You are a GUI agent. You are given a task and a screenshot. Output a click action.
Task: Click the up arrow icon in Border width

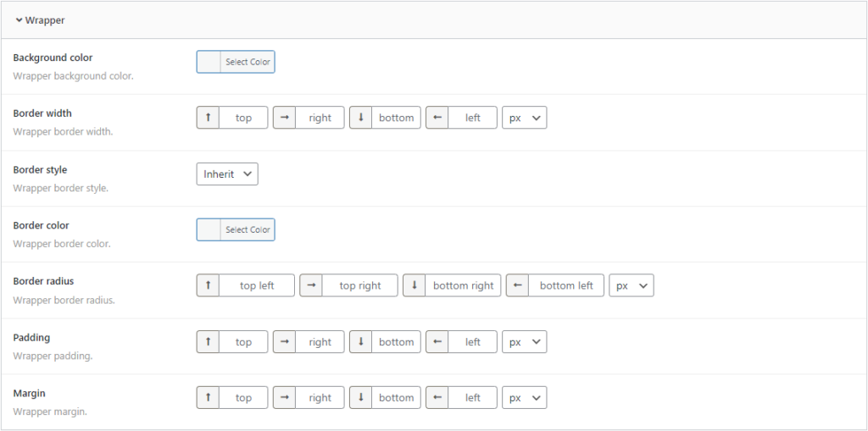click(x=209, y=118)
